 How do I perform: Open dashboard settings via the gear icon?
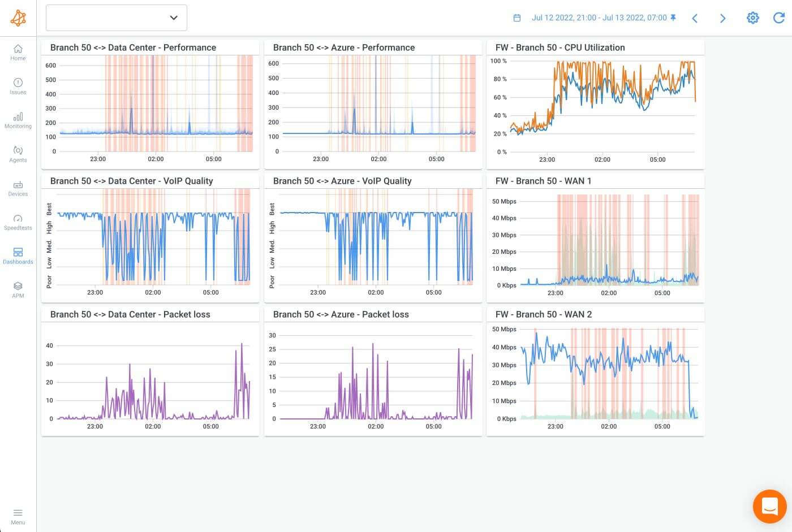tap(752, 18)
